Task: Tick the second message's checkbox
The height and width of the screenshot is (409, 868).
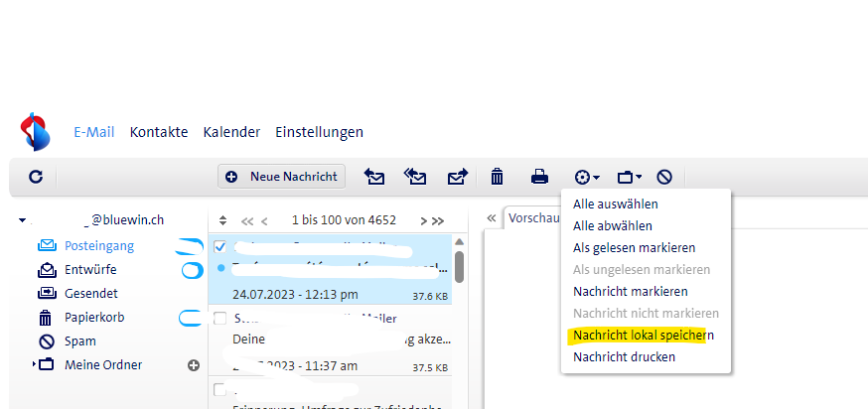Action: click(x=220, y=319)
